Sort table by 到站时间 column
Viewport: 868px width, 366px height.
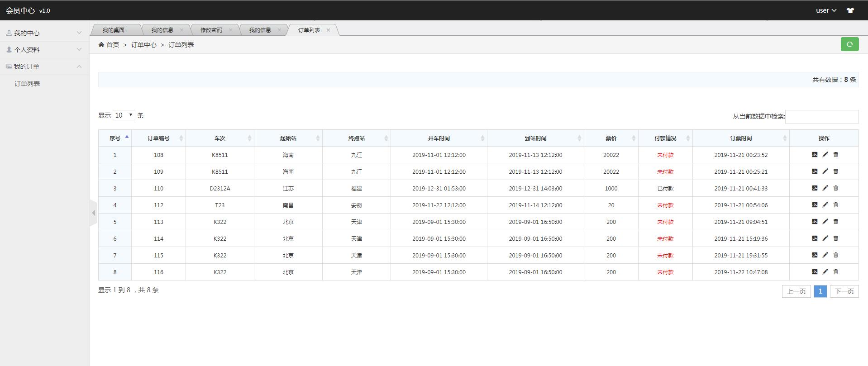coord(535,138)
